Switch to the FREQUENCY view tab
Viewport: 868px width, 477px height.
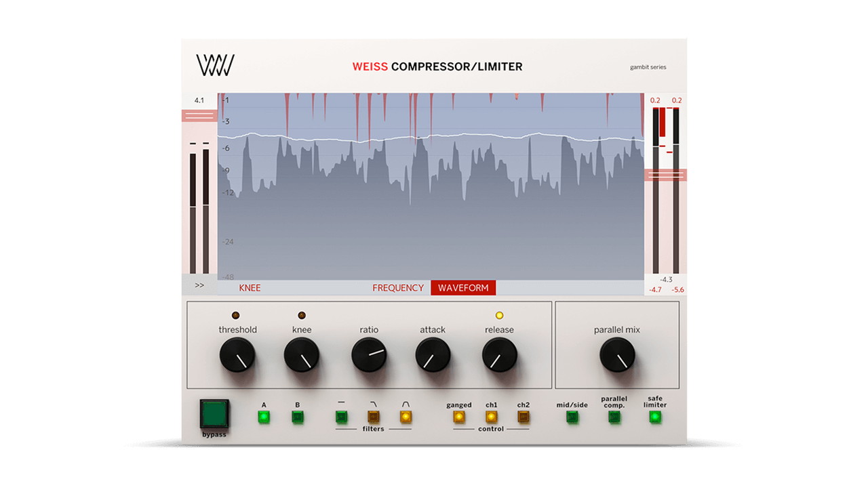click(398, 288)
